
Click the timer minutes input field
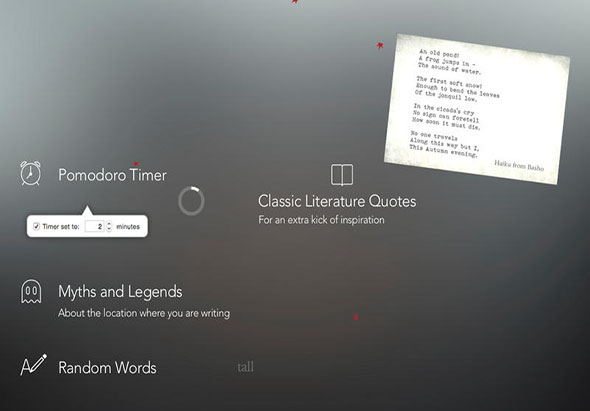94,226
